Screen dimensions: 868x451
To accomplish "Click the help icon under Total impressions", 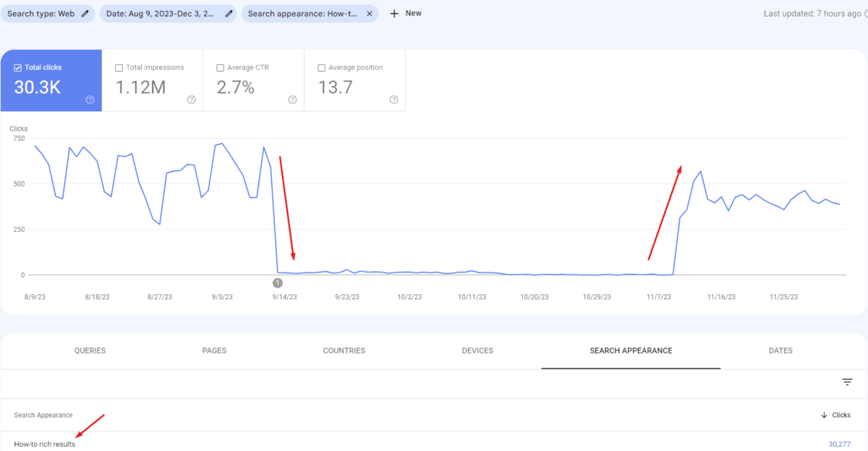I will [190, 99].
